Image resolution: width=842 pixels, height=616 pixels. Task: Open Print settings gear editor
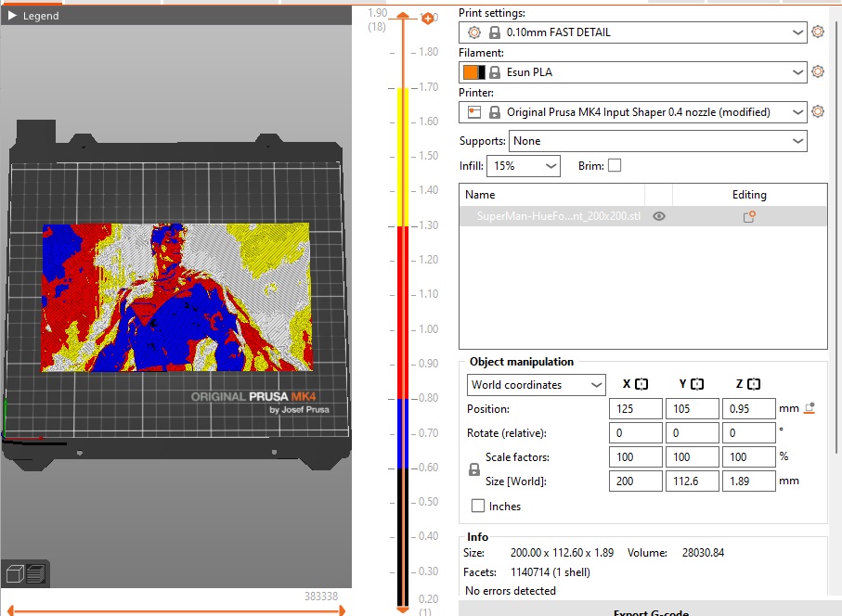click(817, 32)
